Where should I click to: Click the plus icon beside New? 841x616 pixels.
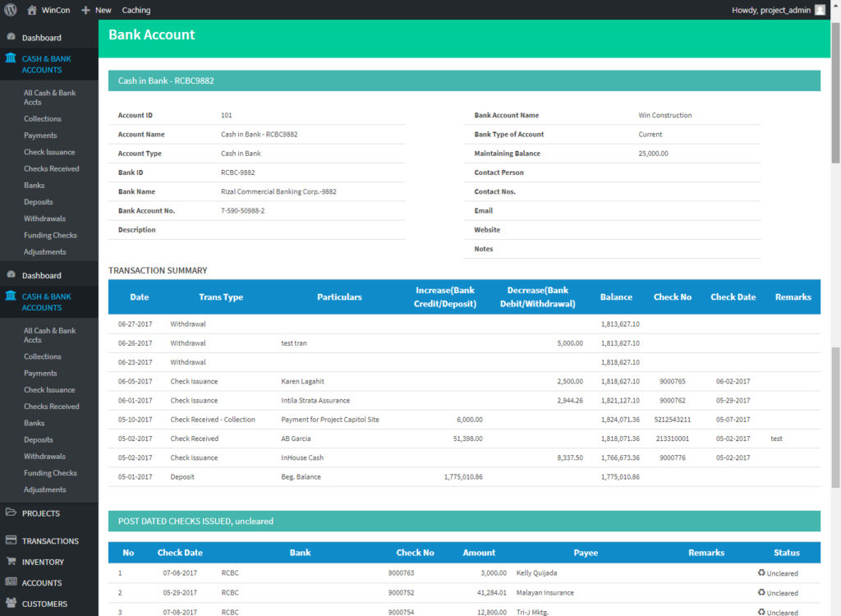click(x=85, y=10)
